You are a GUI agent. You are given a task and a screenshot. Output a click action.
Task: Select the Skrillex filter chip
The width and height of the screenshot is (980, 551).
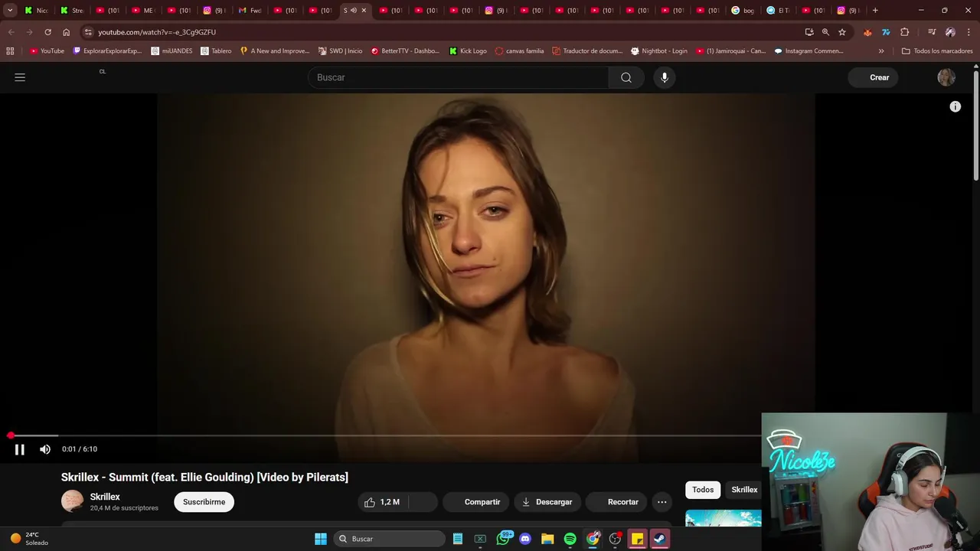pos(743,490)
